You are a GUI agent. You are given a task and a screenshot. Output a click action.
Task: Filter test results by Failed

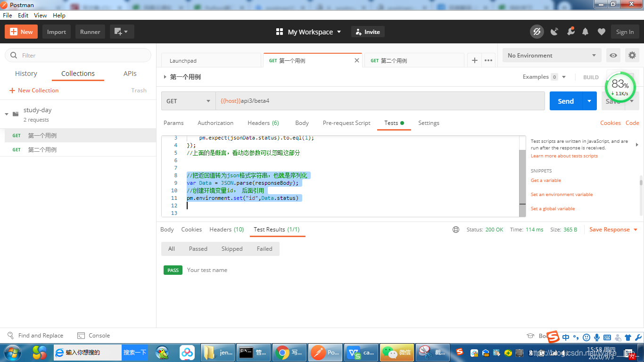tap(264, 249)
